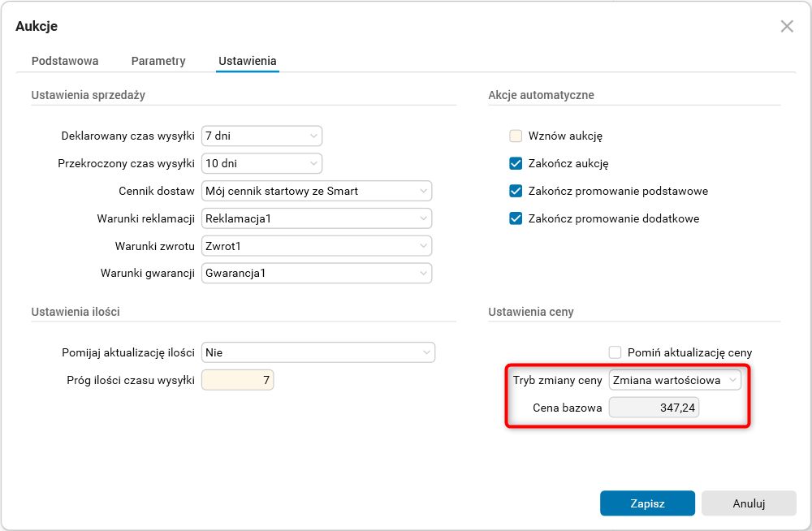Toggle Zakończ promowanie dodatkowe checkbox
Image resolution: width=812 pixels, height=531 pixels.
[516, 219]
